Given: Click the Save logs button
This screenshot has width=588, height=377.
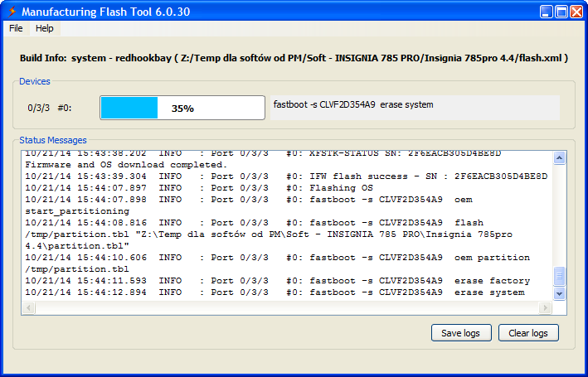Looking at the screenshot, I should pyautogui.click(x=461, y=333).
